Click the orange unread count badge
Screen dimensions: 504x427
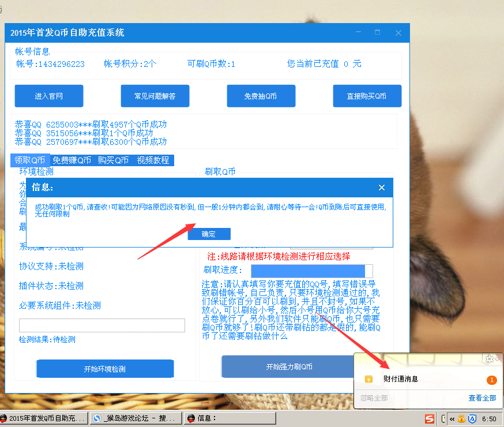[492, 380]
